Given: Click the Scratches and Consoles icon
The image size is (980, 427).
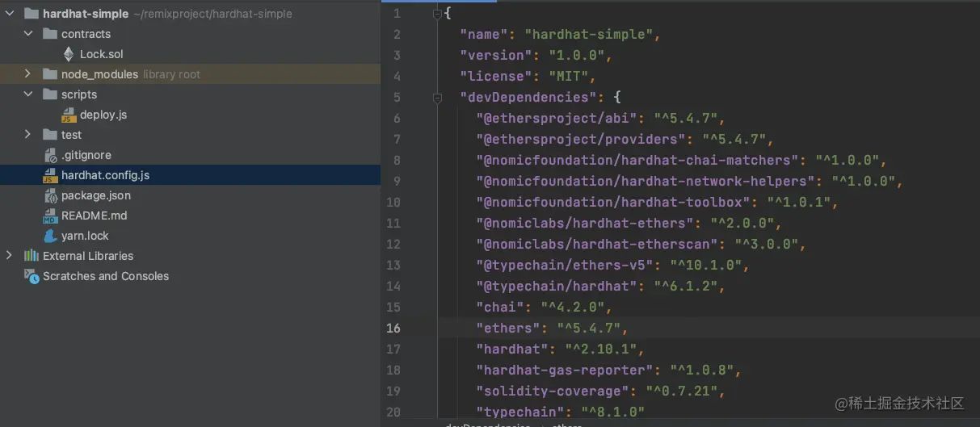Looking at the screenshot, I should tap(32, 276).
